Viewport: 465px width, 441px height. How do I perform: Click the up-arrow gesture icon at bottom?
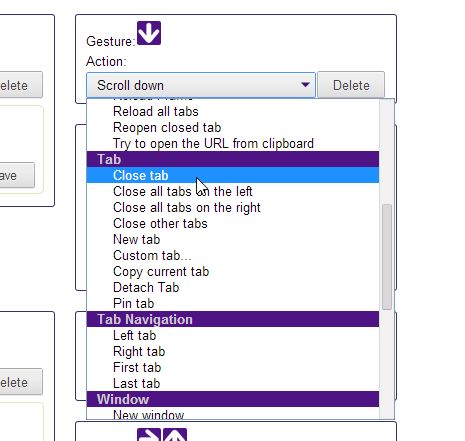(175, 435)
